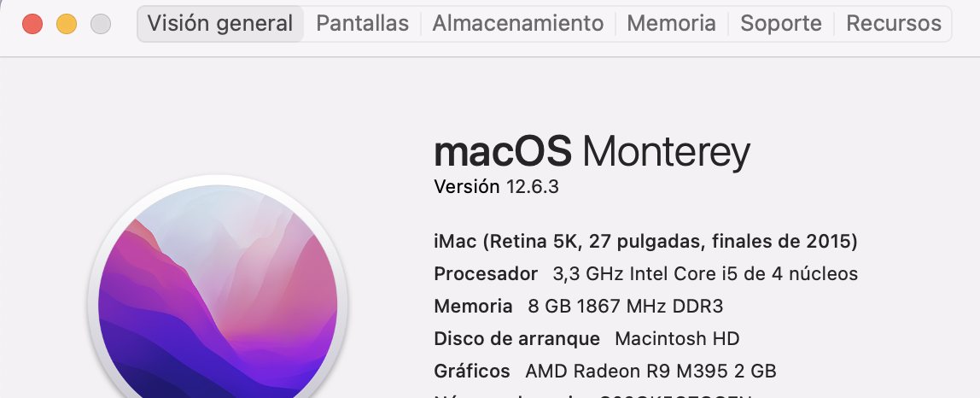Click the grayed-out zoom window button
Viewport: 980px width, 398px height.
pyautogui.click(x=101, y=25)
